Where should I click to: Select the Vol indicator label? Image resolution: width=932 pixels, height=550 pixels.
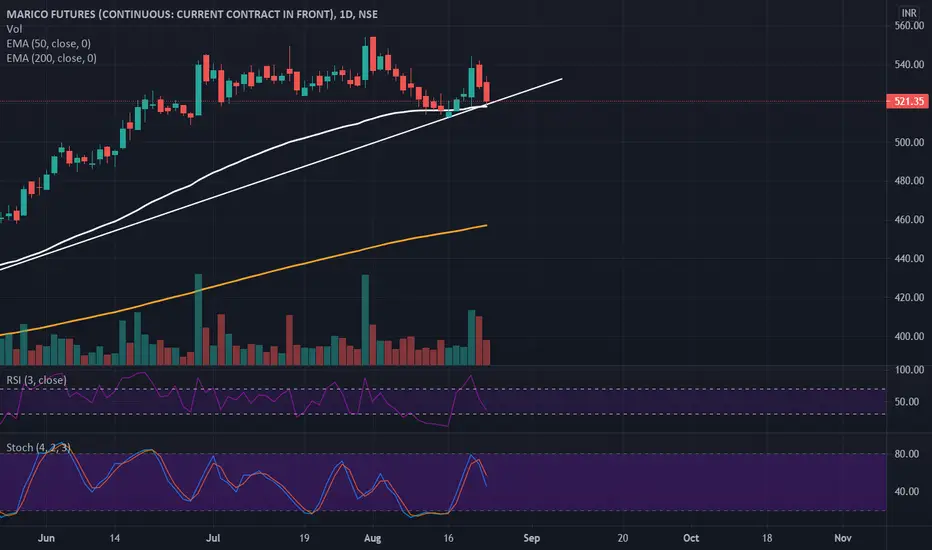point(14,29)
